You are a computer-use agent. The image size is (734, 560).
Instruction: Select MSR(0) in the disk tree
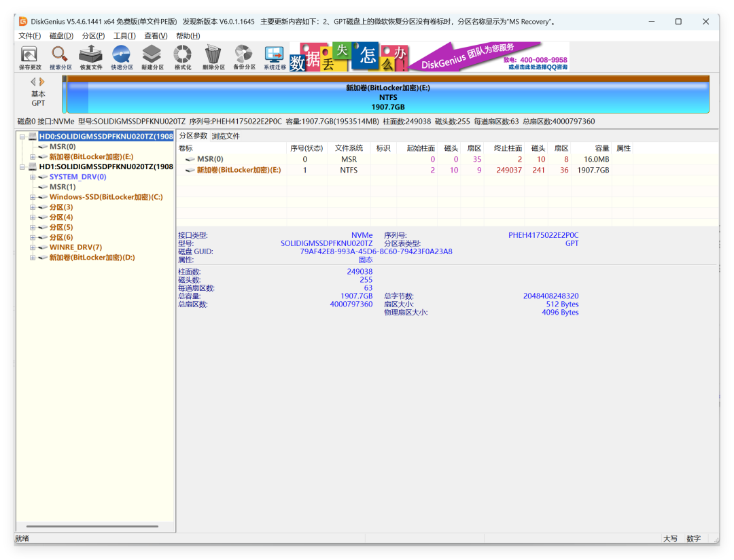coord(63,147)
